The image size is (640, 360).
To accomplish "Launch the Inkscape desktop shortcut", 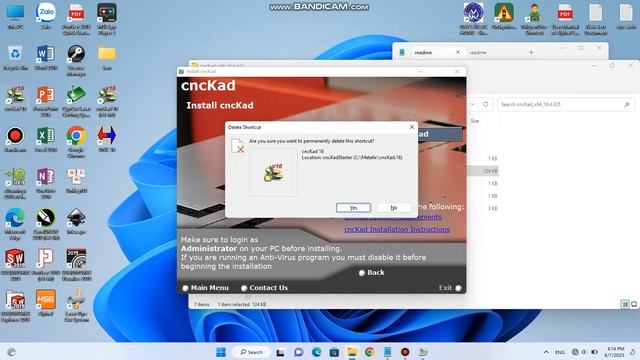I will pos(76,221).
